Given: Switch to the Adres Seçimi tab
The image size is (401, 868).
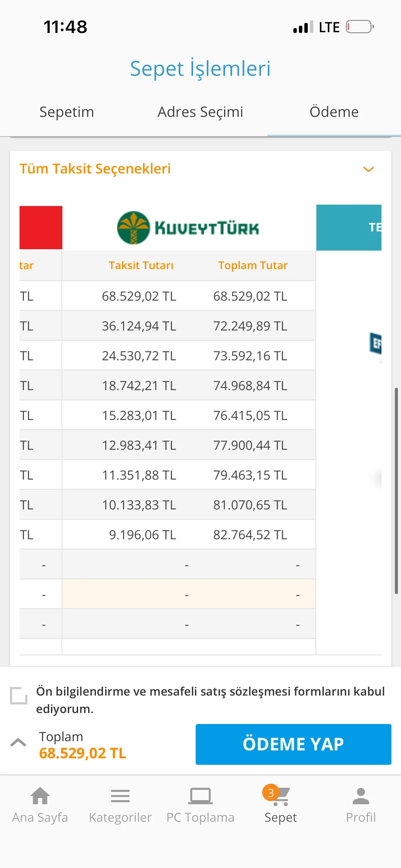Looking at the screenshot, I should click(200, 112).
